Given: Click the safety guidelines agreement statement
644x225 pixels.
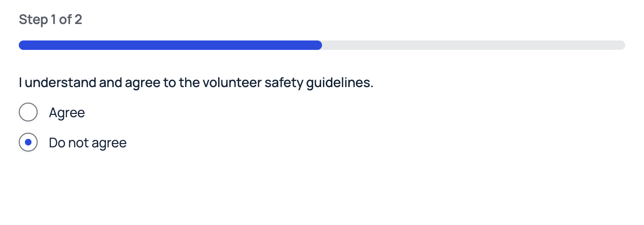Looking at the screenshot, I should point(196,83).
